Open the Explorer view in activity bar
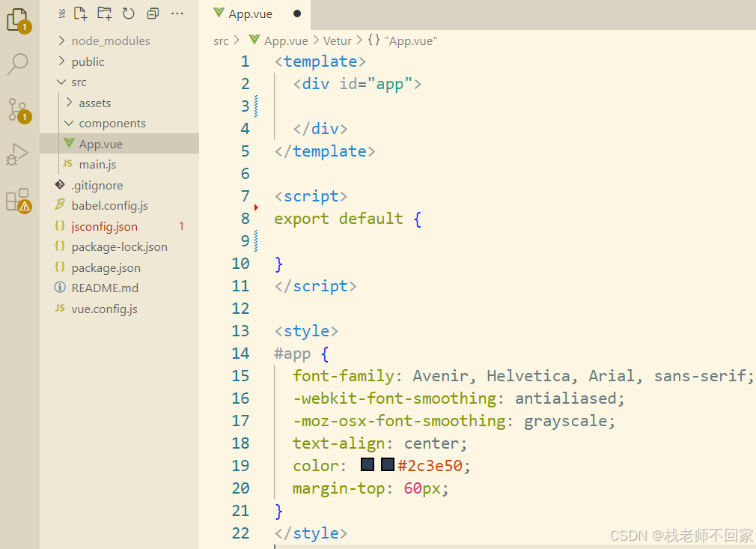 (18, 19)
